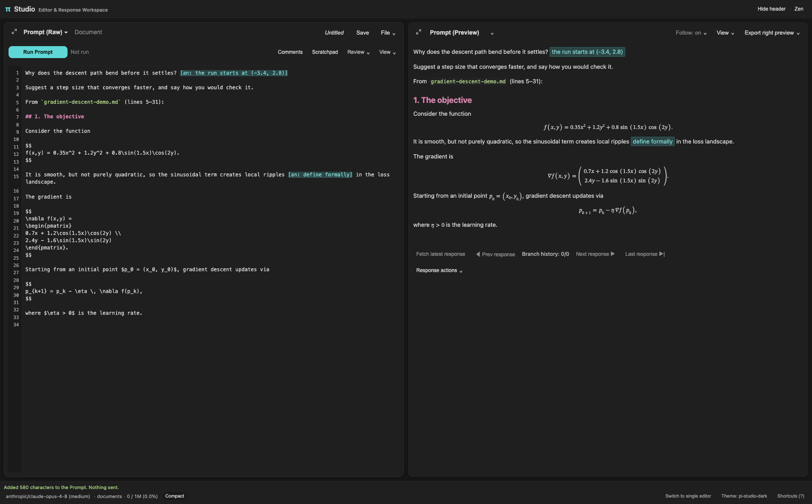The width and height of the screenshot is (812, 504).
Task: Expand the left Prompt (Raw) pane icon
Action: 14,32
